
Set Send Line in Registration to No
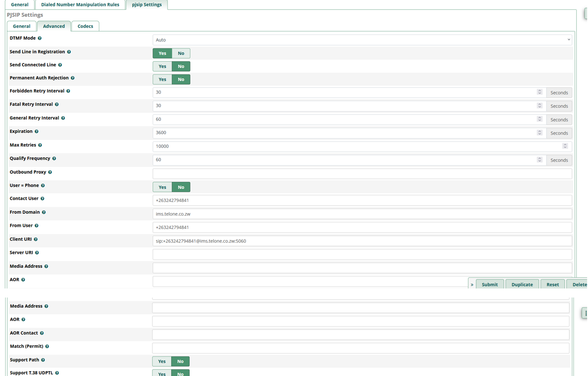coord(181,53)
